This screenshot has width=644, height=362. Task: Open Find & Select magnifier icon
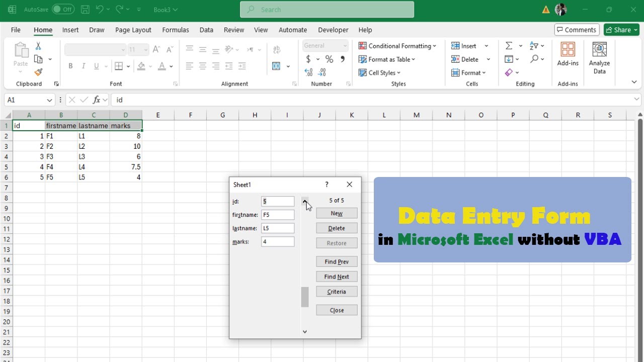pos(535,59)
